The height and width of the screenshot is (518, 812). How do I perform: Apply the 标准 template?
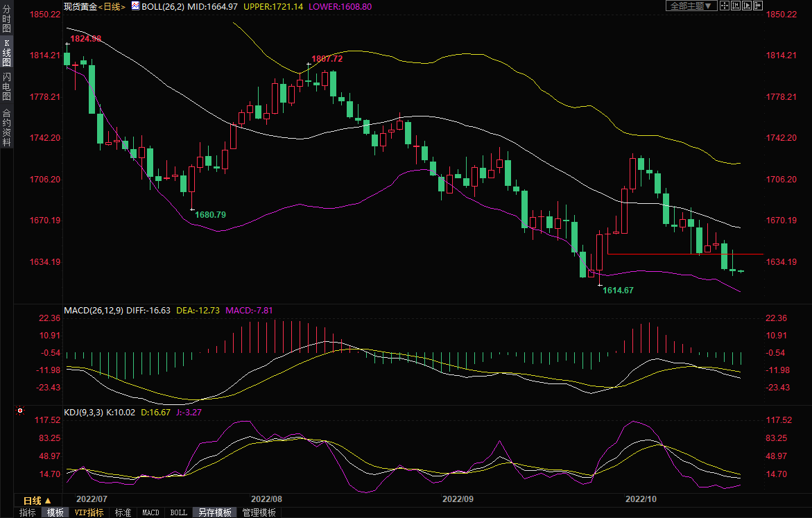click(123, 512)
